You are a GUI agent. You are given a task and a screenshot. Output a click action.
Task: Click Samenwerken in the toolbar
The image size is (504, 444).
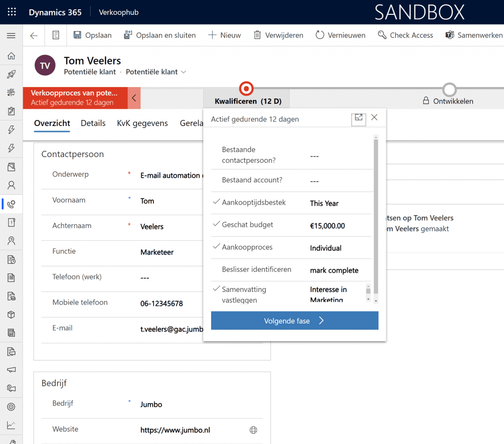474,35
